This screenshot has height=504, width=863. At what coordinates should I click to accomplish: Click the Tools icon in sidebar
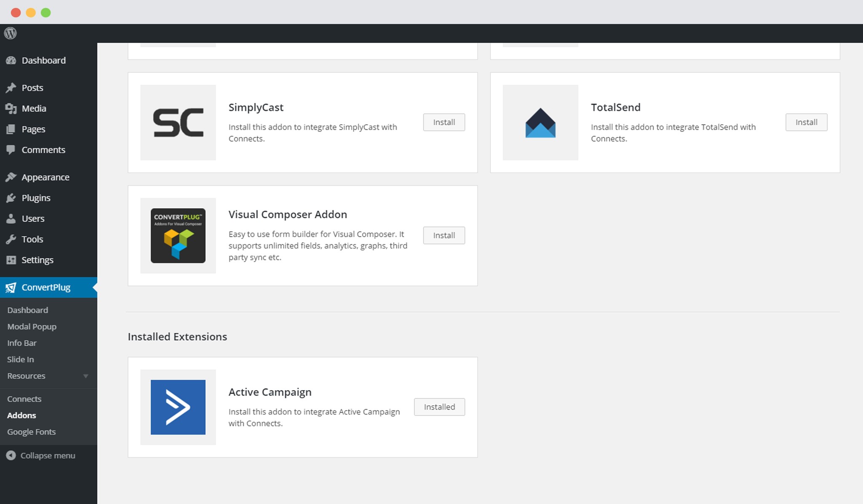(x=11, y=239)
